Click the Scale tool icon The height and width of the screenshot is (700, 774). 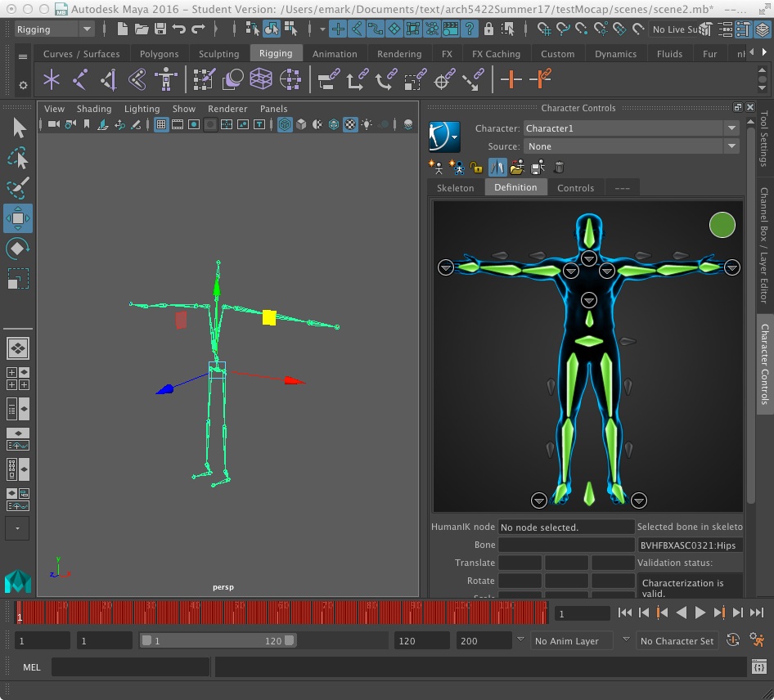pos(18,279)
